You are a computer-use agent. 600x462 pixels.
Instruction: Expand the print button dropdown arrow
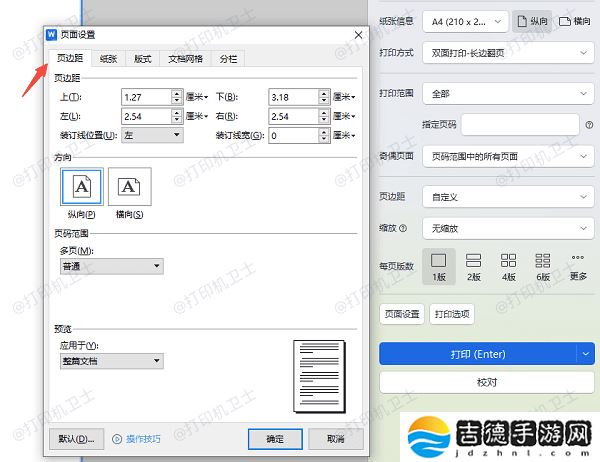[586, 354]
